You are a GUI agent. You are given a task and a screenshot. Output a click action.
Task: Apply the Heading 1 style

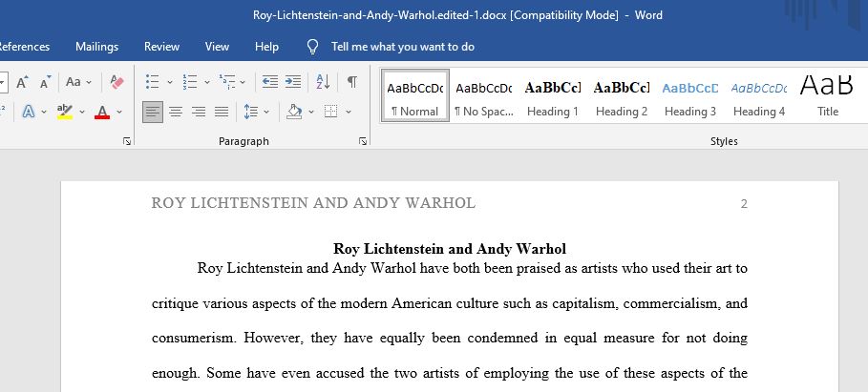(553, 95)
